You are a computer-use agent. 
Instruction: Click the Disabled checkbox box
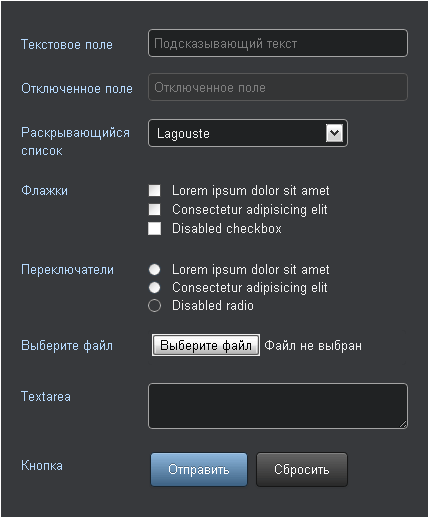(x=154, y=229)
